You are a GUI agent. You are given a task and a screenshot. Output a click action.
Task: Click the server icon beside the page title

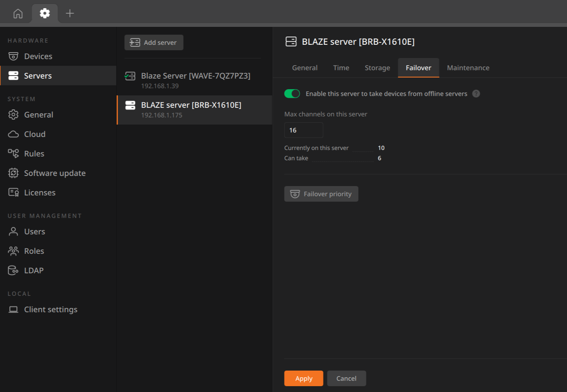(291, 42)
